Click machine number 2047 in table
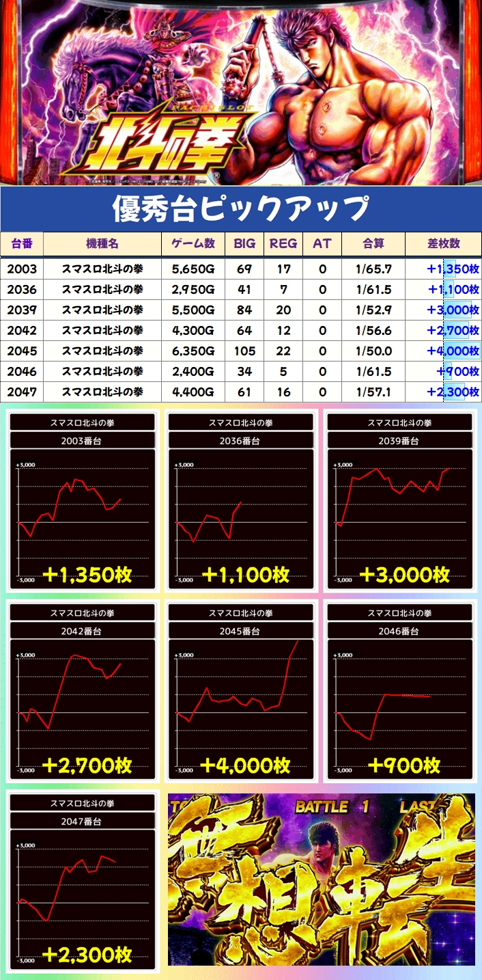The height and width of the screenshot is (980, 482). (22, 392)
